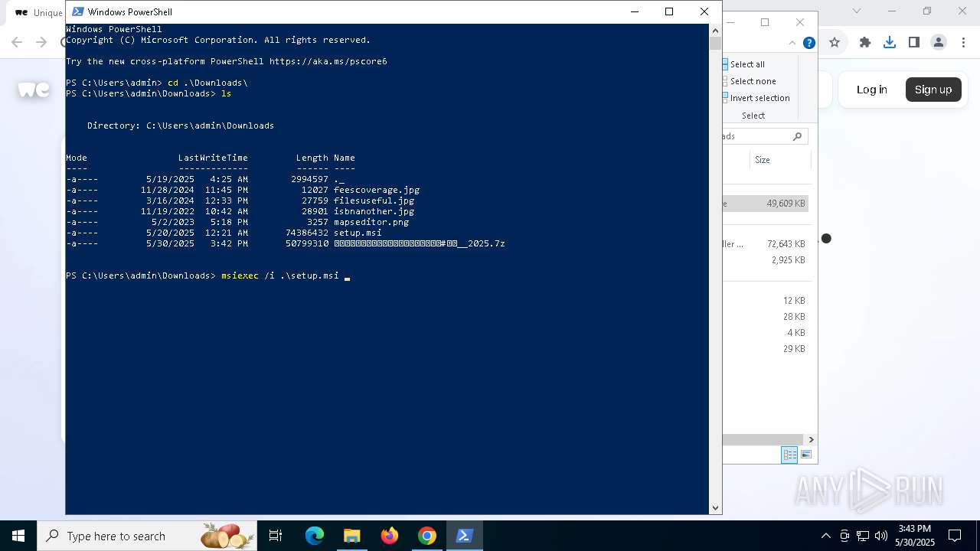Select PowerShell taskbar icon
The height and width of the screenshot is (551, 980).
[x=464, y=536]
